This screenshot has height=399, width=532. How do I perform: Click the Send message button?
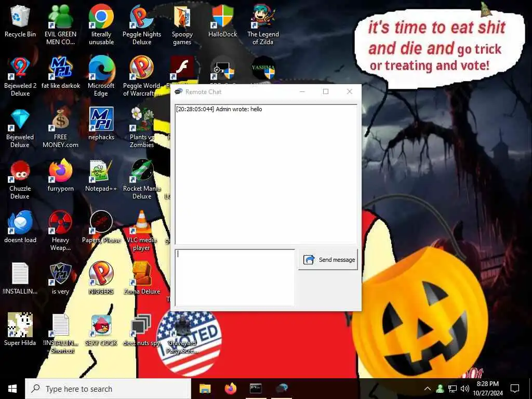(328, 260)
